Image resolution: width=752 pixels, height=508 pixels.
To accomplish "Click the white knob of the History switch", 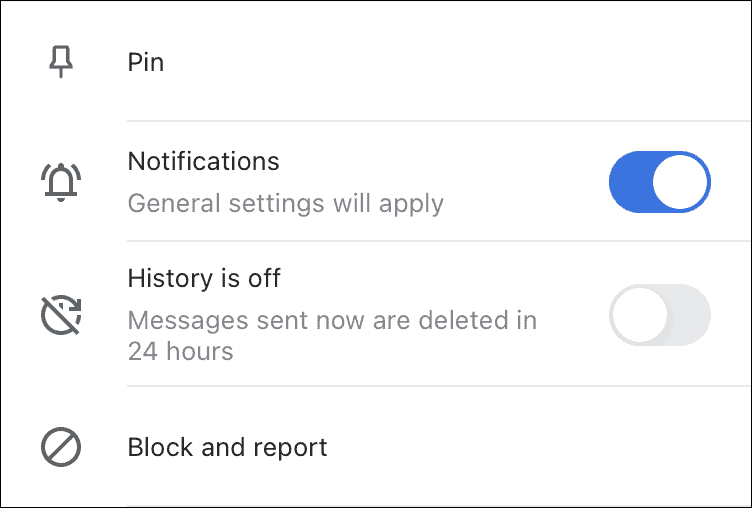I will [640, 315].
